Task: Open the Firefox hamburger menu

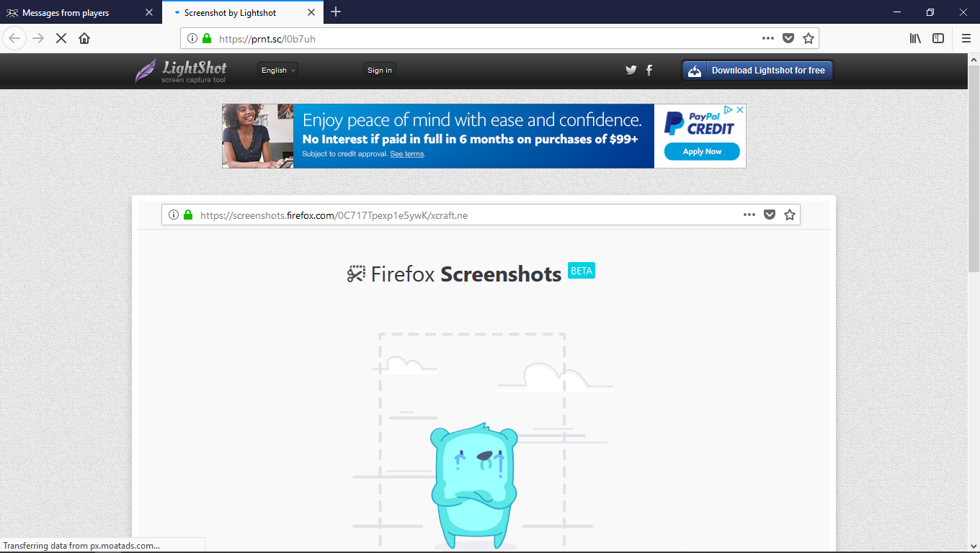Action: (x=966, y=38)
